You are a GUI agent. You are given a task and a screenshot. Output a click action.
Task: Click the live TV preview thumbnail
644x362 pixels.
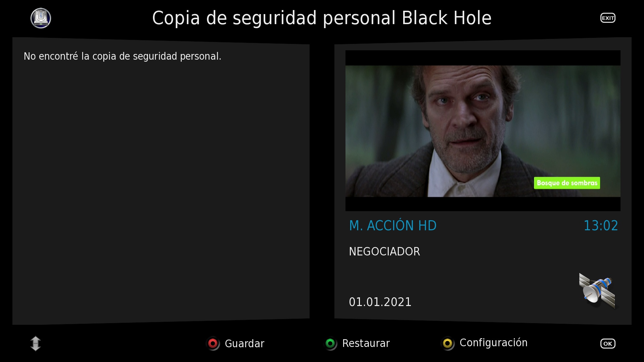(483, 131)
